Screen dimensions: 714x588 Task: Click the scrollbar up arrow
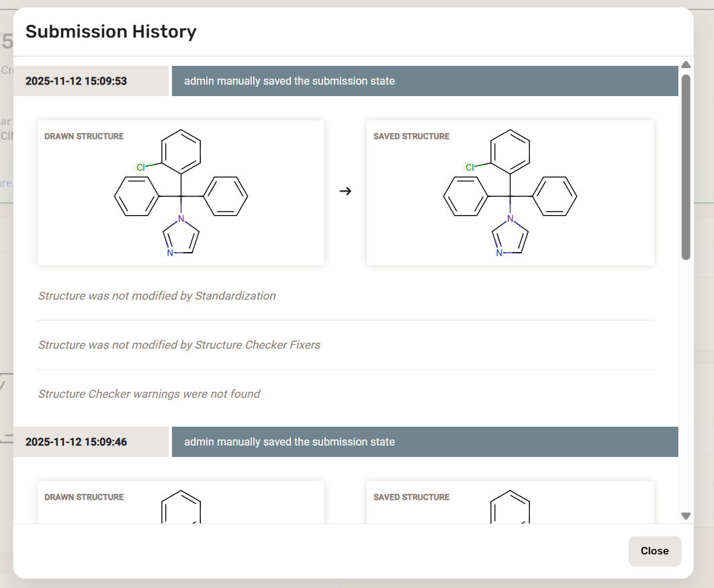point(686,65)
